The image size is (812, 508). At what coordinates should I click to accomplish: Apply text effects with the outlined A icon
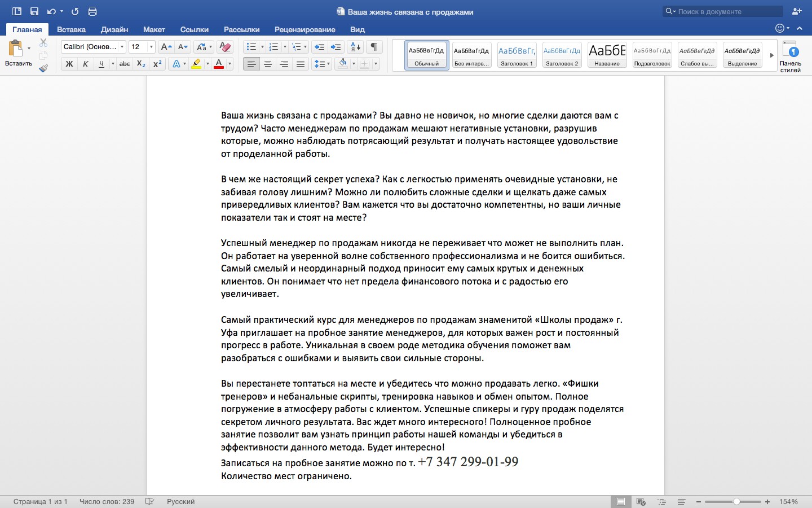(176, 64)
